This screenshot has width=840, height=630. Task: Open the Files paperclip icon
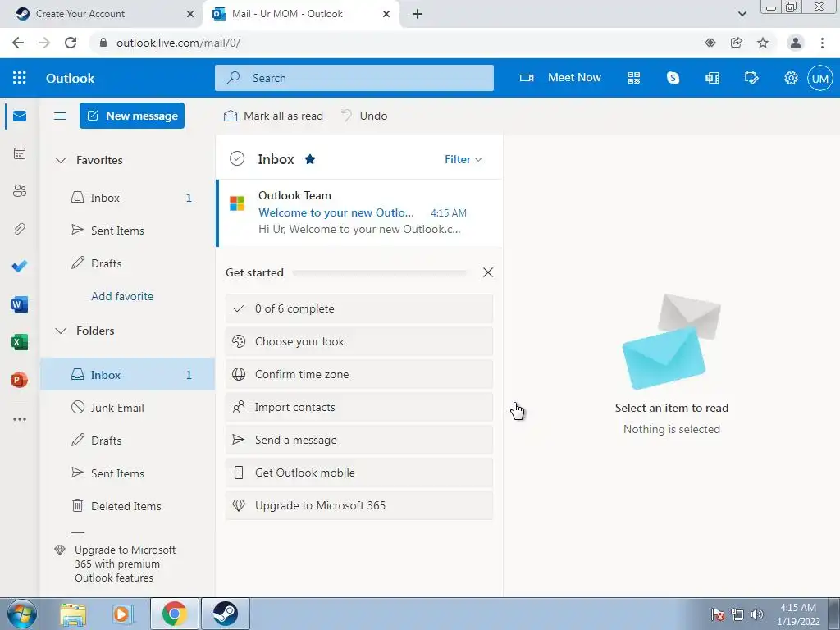(x=20, y=229)
